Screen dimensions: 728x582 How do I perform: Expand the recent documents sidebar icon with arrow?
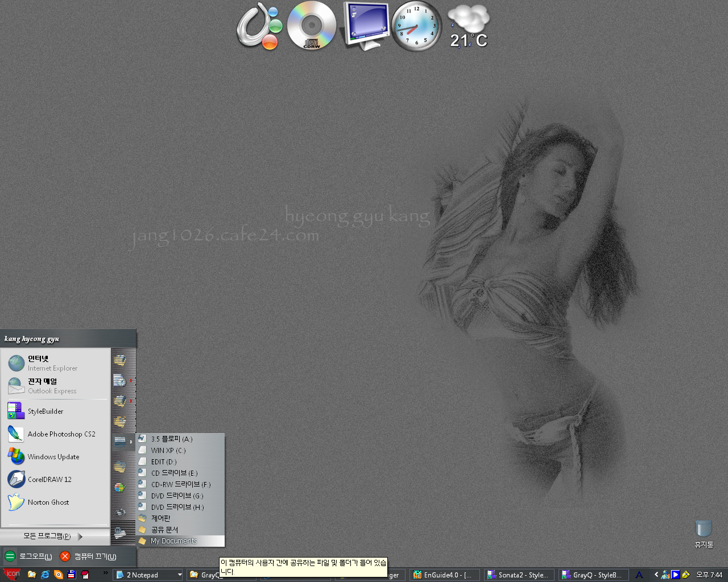coord(121,380)
